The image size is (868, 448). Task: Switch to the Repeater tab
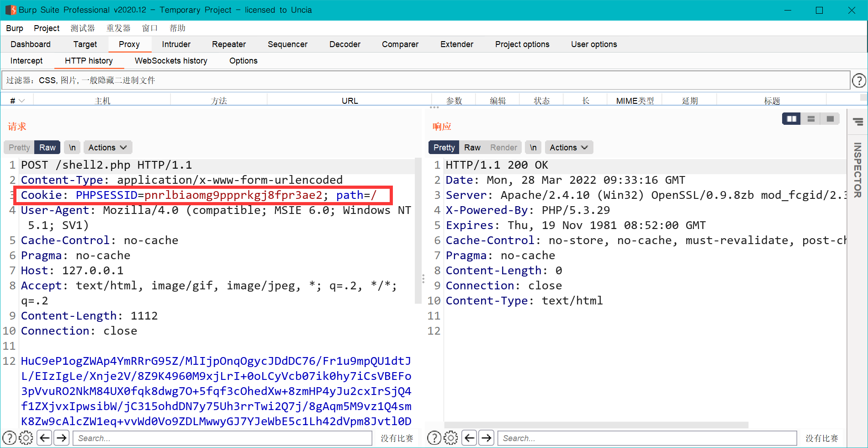click(x=229, y=44)
